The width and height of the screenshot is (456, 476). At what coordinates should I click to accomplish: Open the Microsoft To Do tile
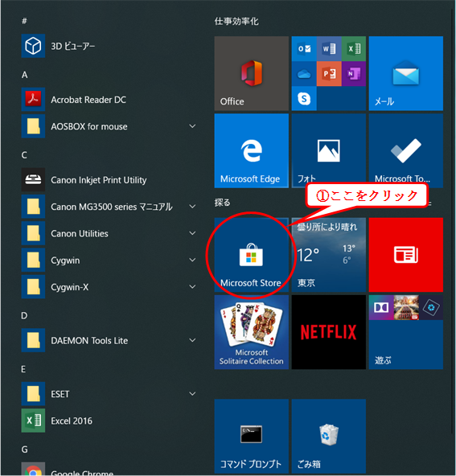(x=406, y=151)
